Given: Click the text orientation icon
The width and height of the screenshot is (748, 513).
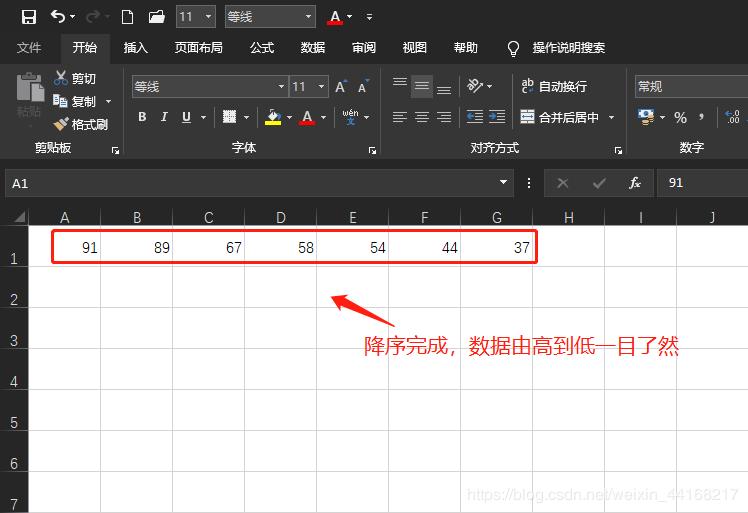Looking at the screenshot, I should point(475,86).
